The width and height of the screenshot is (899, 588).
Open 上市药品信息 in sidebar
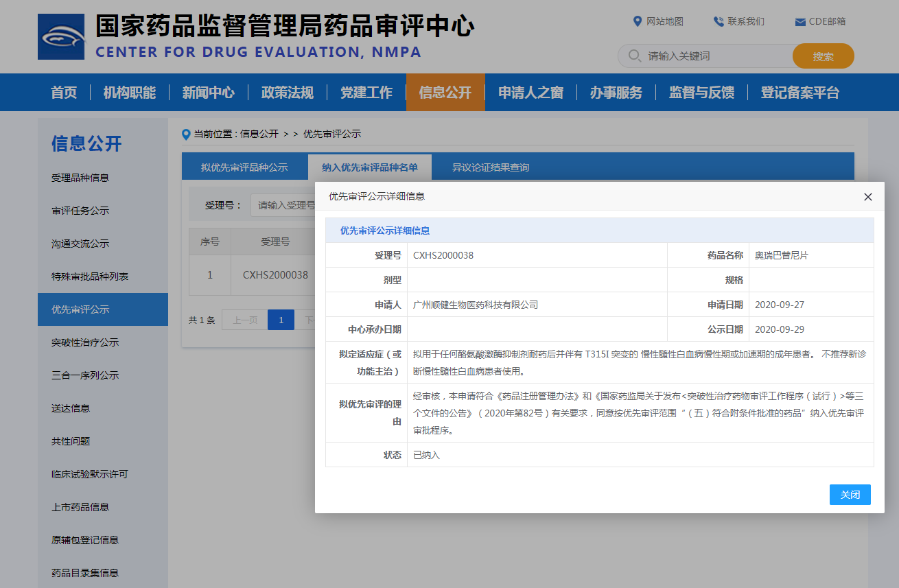80,507
